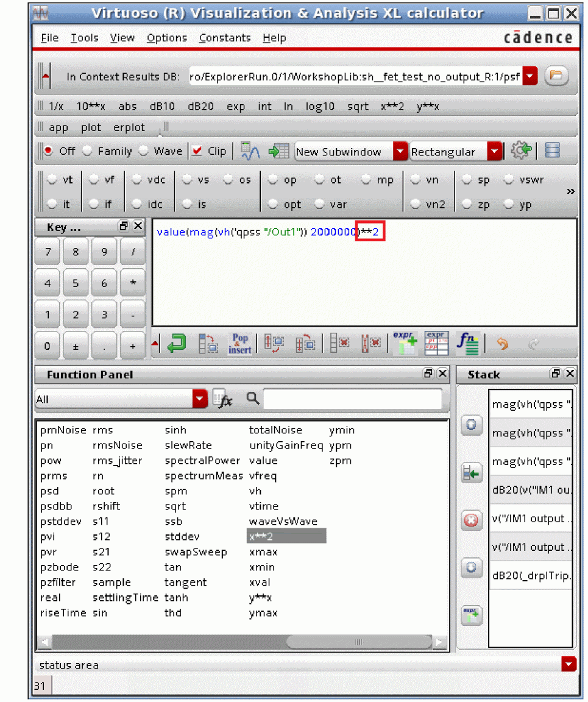The width and height of the screenshot is (588, 702).
Task: Select the opt radio button
Action: click(x=273, y=204)
